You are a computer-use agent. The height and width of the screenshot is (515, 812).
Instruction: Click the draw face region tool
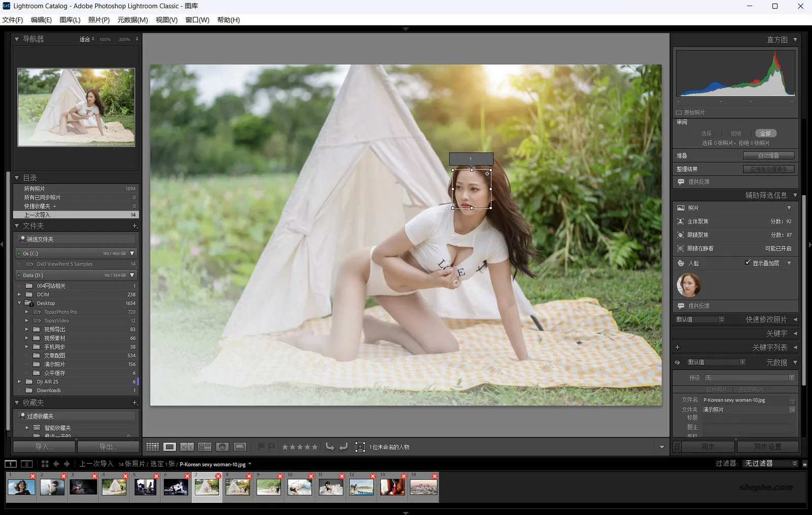pos(360,447)
